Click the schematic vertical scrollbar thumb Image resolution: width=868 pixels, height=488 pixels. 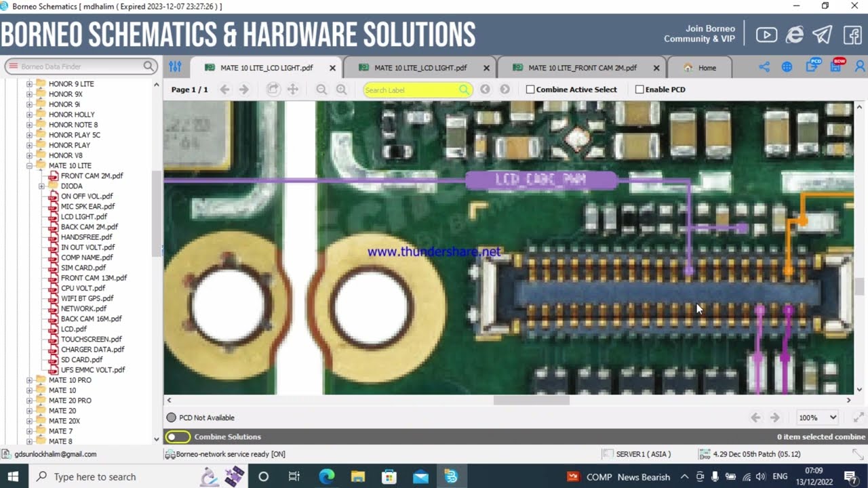click(859, 287)
